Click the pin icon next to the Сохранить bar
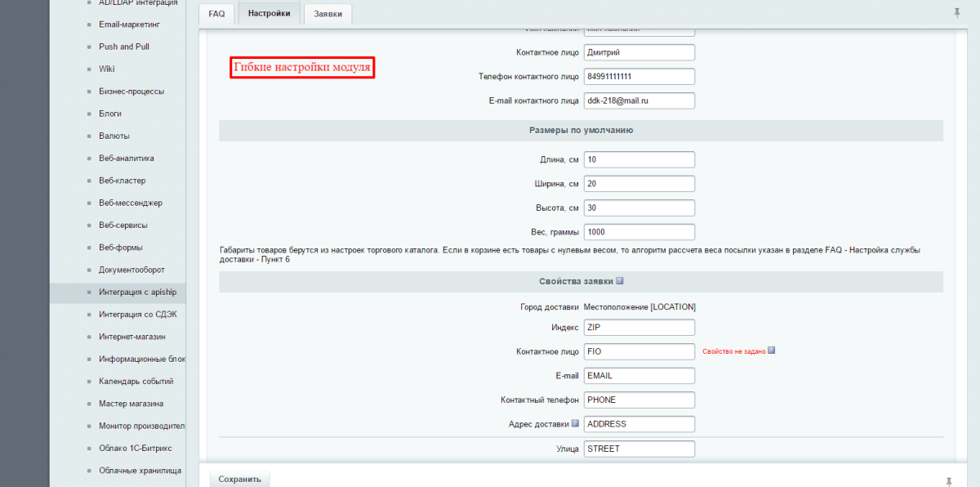This screenshot has width=980, height=487. (950, 480)
